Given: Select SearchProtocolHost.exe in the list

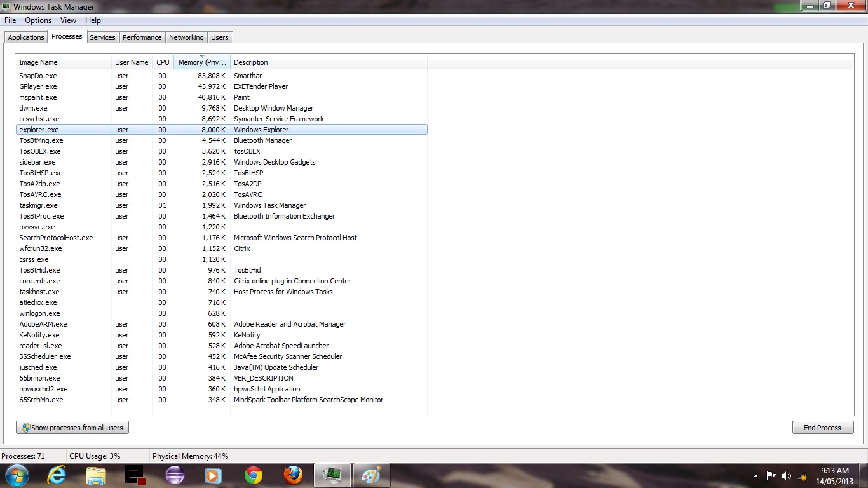Looking at the screenshot, I should click(222, 238).
